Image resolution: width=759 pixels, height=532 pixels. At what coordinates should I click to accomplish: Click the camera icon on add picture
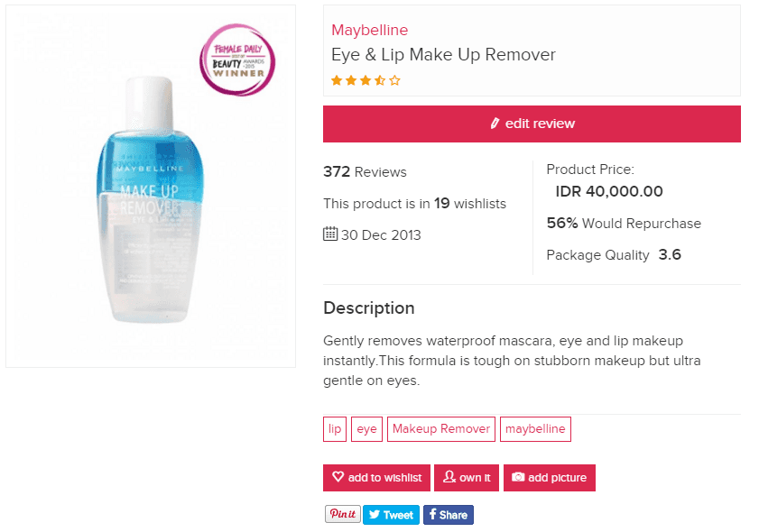(x=518, y=478)
